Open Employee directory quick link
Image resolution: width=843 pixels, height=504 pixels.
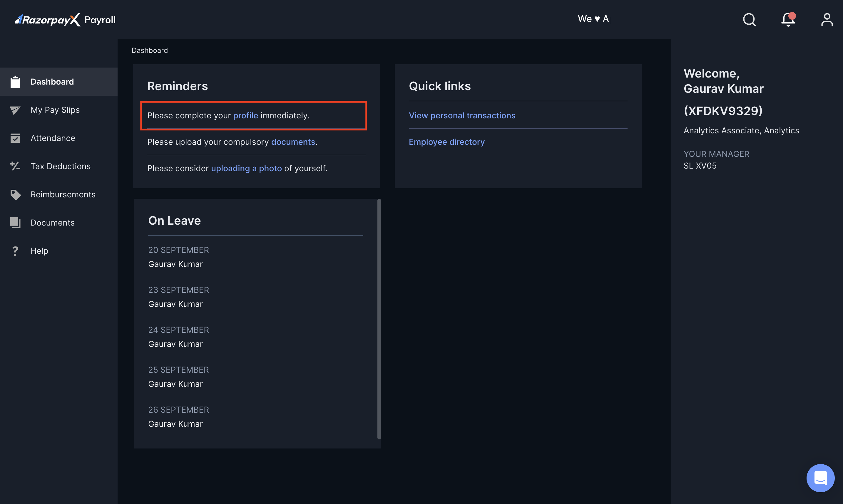[x=447, y=142]
